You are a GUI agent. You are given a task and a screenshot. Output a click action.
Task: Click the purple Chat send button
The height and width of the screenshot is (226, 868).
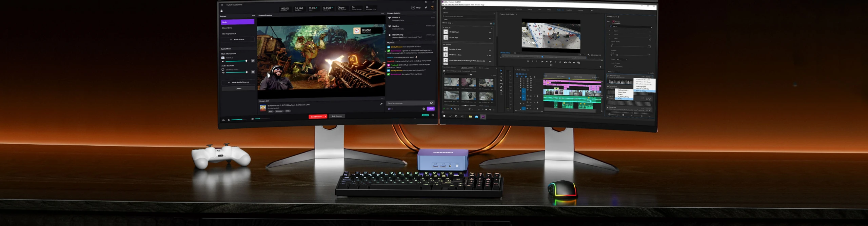coord(431,109)
